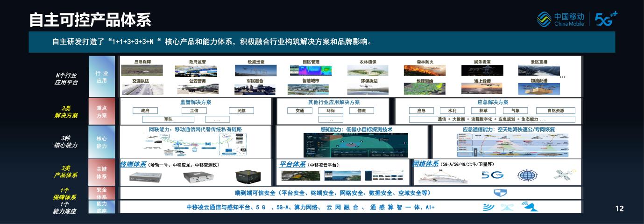
Task: Click the satellite dish icon
Action: (x=530, y=207)
